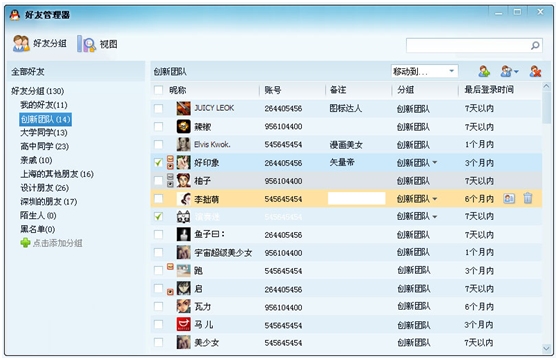Sort by 分组 column header
This screenshot has height=360, width=558.
click(x=406, y=90)
